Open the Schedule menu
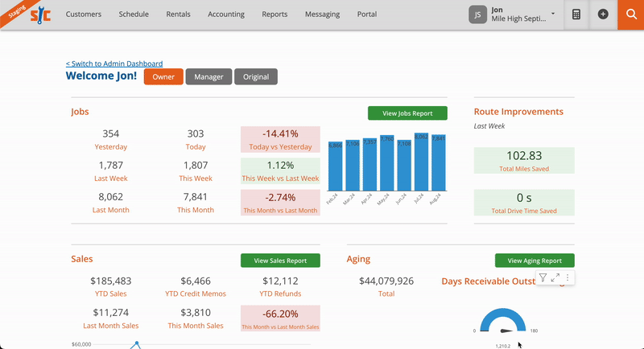The height and width of the screenshot is (349, 644). pos(134,14)
